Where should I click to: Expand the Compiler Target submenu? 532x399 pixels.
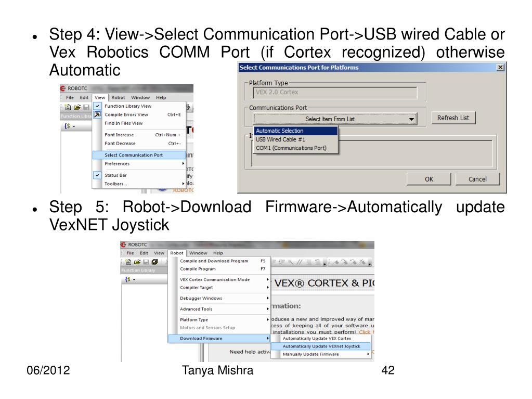(x=268, y=287)
